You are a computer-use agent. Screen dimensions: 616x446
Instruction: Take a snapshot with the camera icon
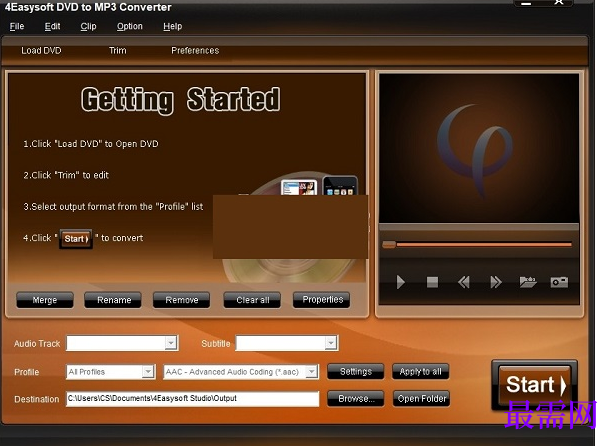click(559, 282)
